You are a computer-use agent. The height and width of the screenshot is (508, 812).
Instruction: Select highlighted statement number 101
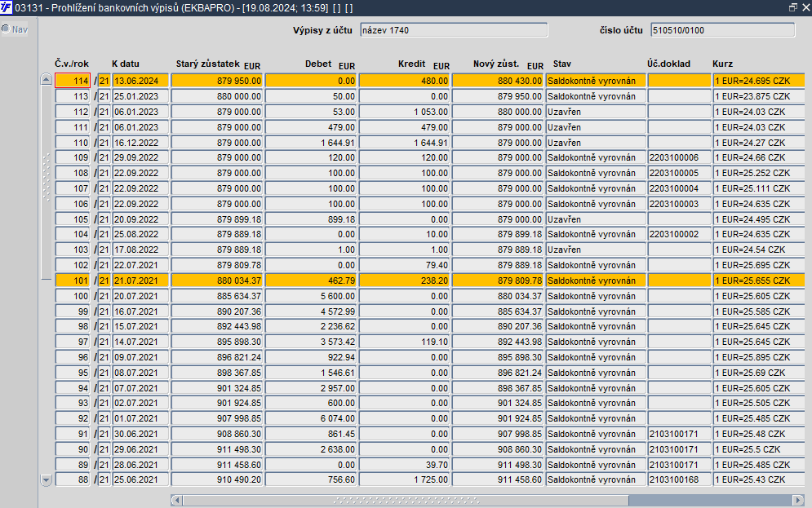tap(73, 281)
